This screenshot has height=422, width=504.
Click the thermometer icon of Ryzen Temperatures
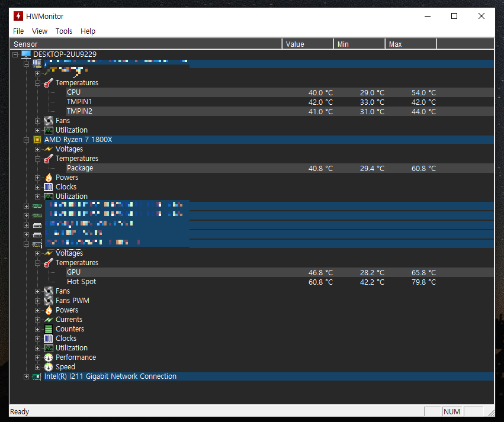pos(48,159)
